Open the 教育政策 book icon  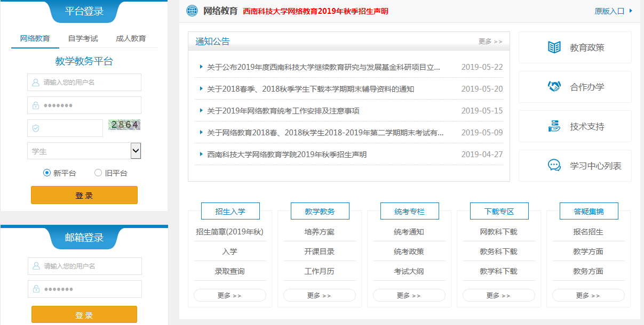554,47
